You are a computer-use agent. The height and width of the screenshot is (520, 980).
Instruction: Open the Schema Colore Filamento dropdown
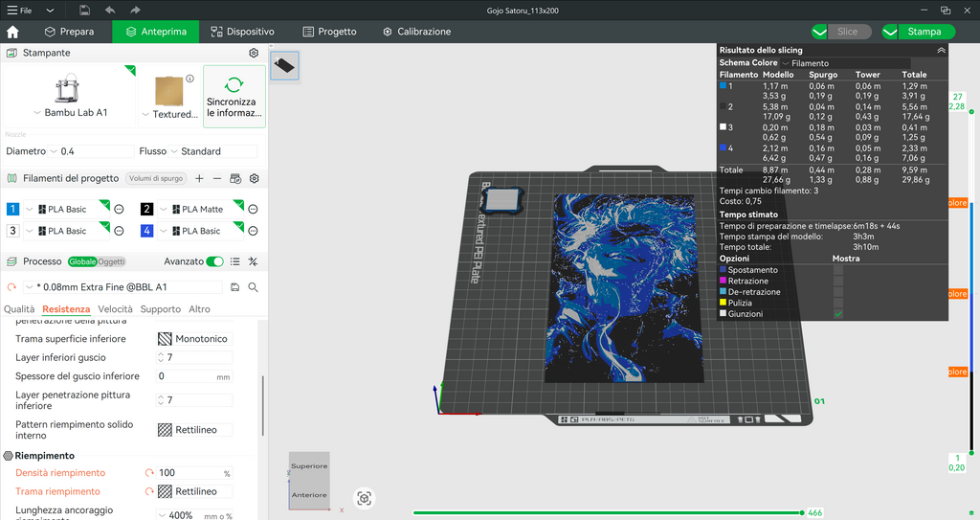pos(846,63)
